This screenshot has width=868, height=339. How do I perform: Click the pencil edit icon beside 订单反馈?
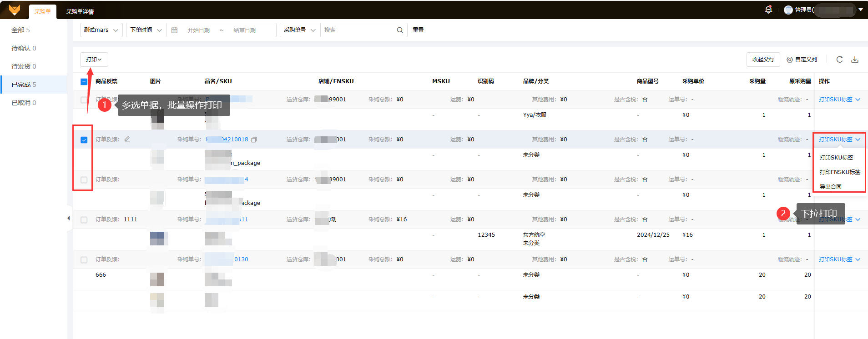(127, 140)
